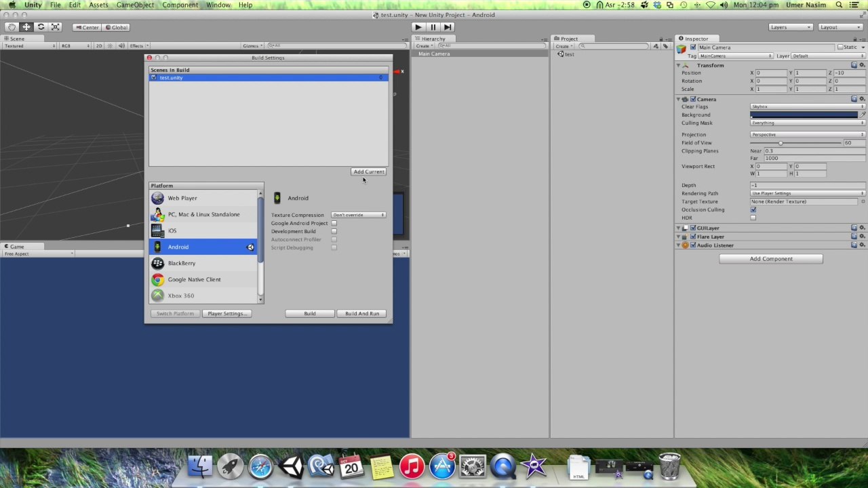Open Layout dropdown in top toolbar
868x488 pixels.
(840, 27)
